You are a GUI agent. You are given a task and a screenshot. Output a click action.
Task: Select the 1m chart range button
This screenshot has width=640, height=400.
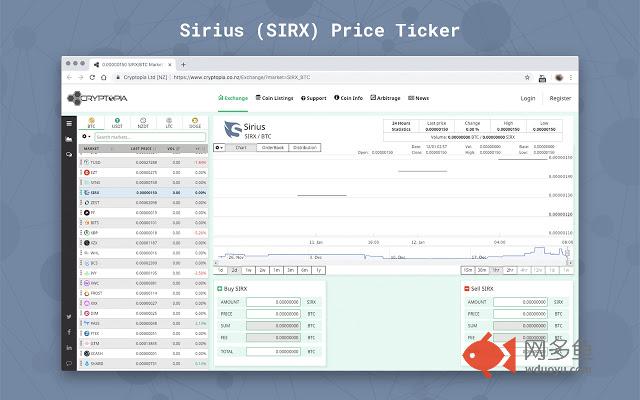(276, 270)
